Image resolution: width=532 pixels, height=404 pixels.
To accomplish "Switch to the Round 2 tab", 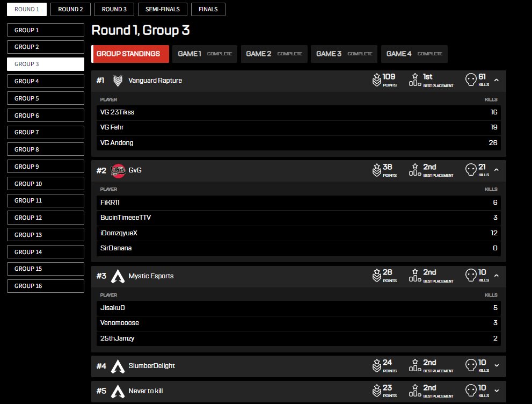I will (70, 9).
